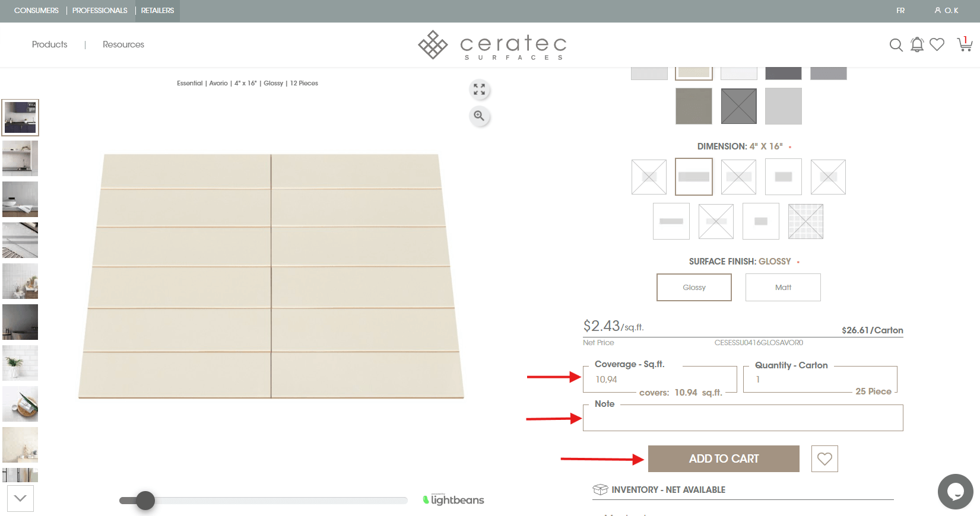
Task: Click the lightbeans image slider handle
Action: click(x=145, y=501)
